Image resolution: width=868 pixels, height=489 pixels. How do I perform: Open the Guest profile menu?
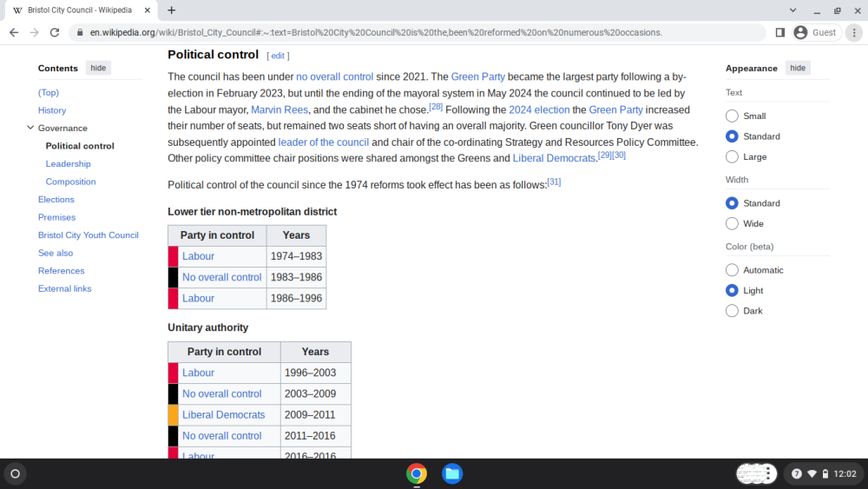[816, 33]
